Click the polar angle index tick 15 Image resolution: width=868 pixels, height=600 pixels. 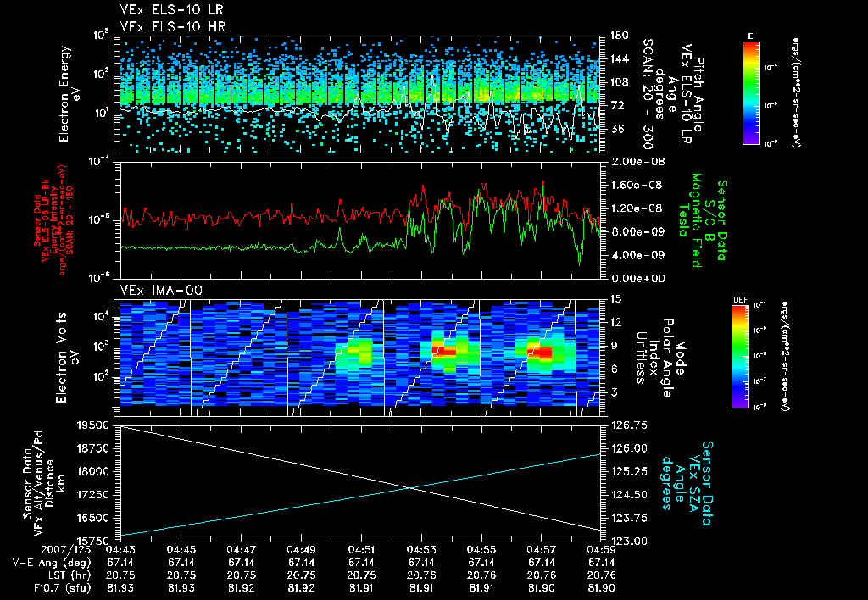pyautogui.click(x=615, y=299)
